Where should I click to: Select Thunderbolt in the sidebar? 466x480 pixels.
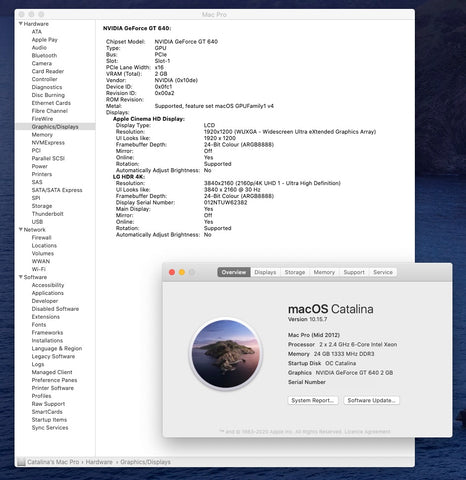pyautogui.click(x=47, y=214)
